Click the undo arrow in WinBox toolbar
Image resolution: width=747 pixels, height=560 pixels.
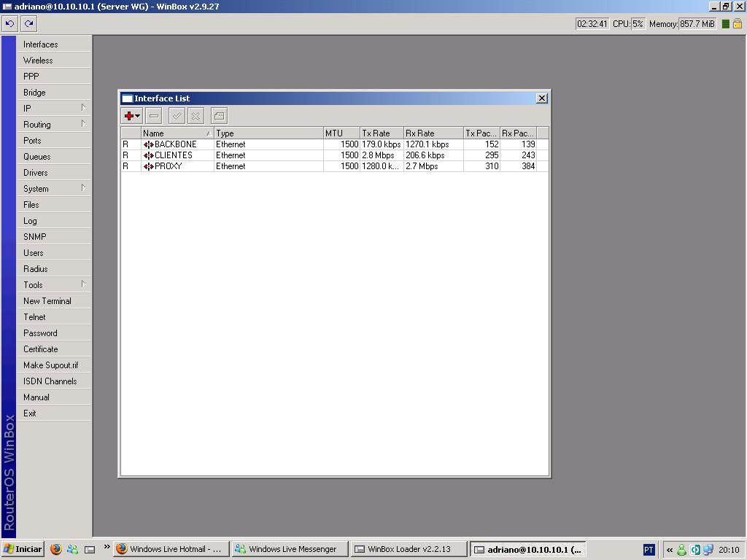(x=10, y=23)
